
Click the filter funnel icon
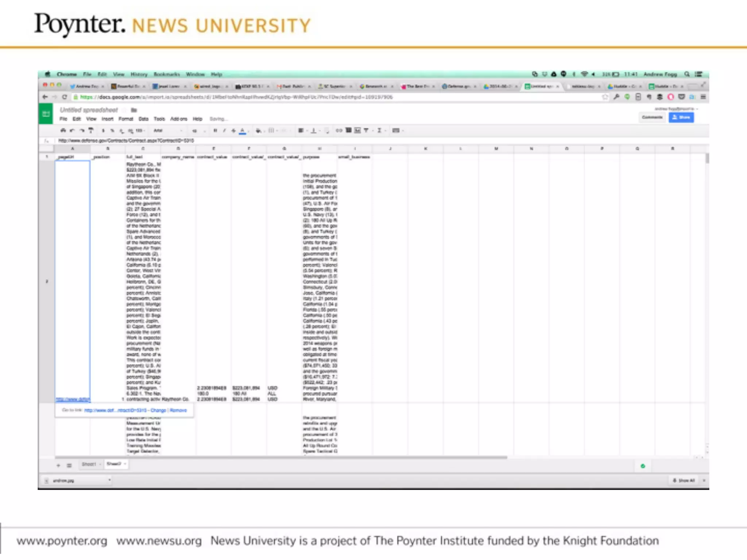click(x=366, y=131)
